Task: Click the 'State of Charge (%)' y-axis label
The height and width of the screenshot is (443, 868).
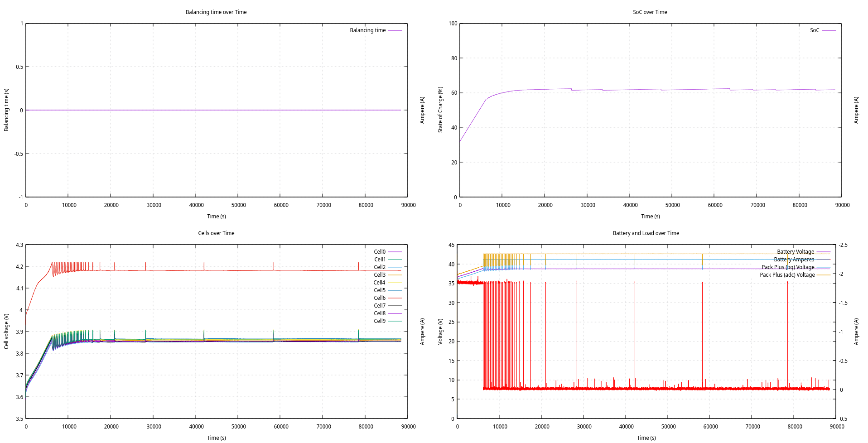Action: coord(440,110)
